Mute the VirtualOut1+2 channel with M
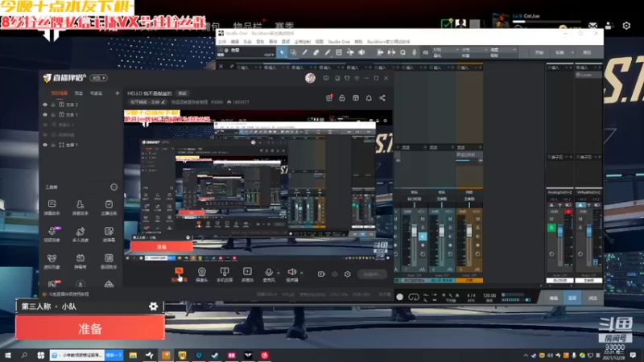The image size is (644, 362). pos(580,219)
